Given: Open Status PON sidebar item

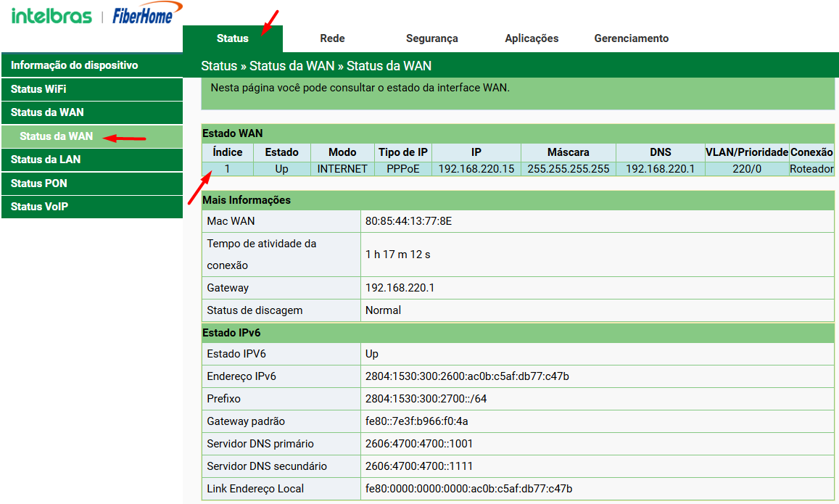Looking at the screenshot, I should coord(92,183).
